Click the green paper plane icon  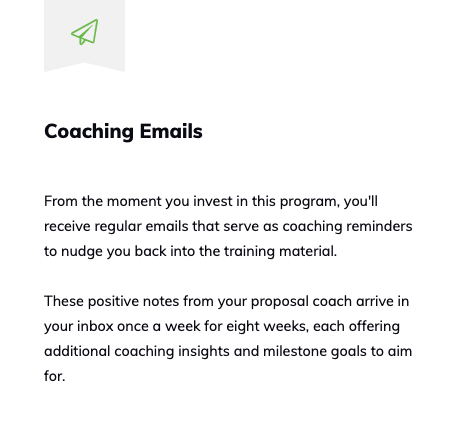click(x=85, y=32)
